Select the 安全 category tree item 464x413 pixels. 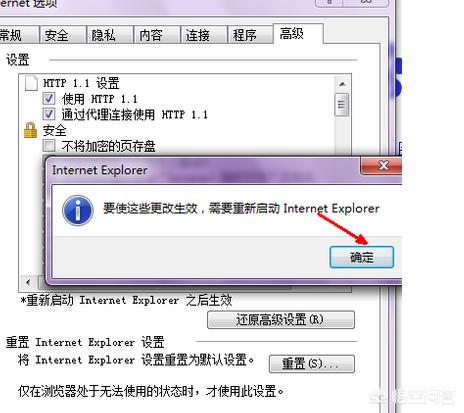tap(55, 130)
